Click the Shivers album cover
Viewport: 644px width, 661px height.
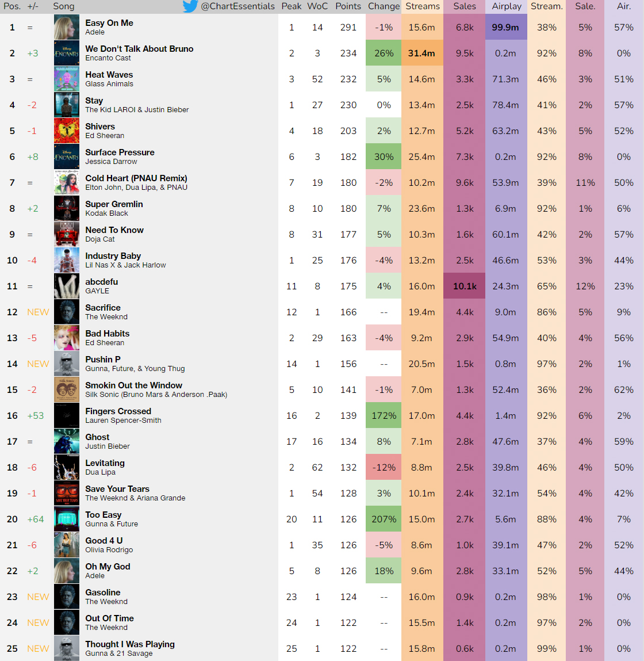pos(67,131)
